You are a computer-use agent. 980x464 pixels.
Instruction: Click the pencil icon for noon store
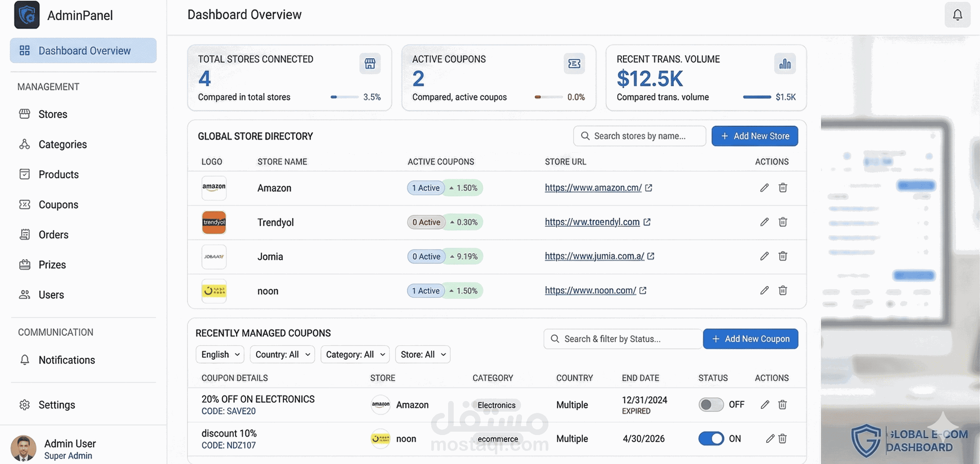[764, 291]
